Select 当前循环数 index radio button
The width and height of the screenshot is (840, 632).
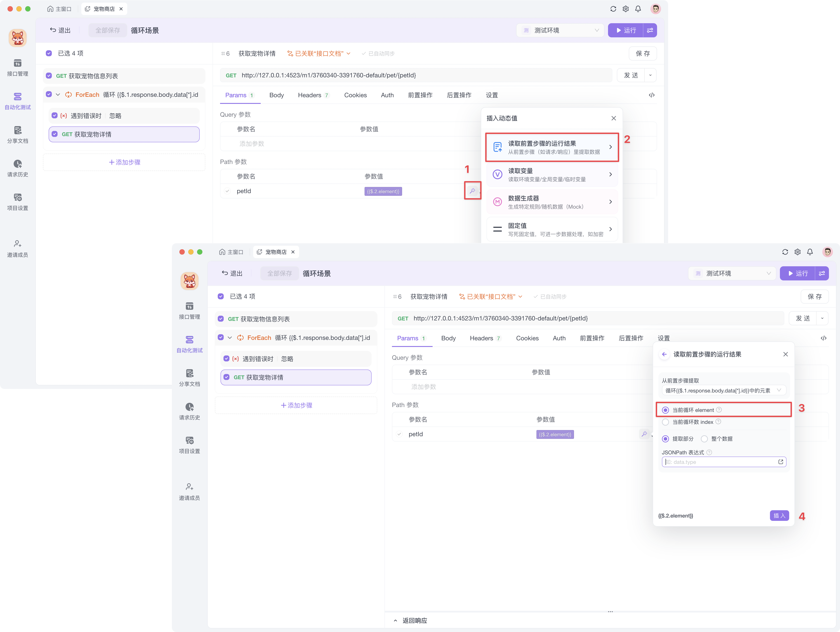[665, 422]
